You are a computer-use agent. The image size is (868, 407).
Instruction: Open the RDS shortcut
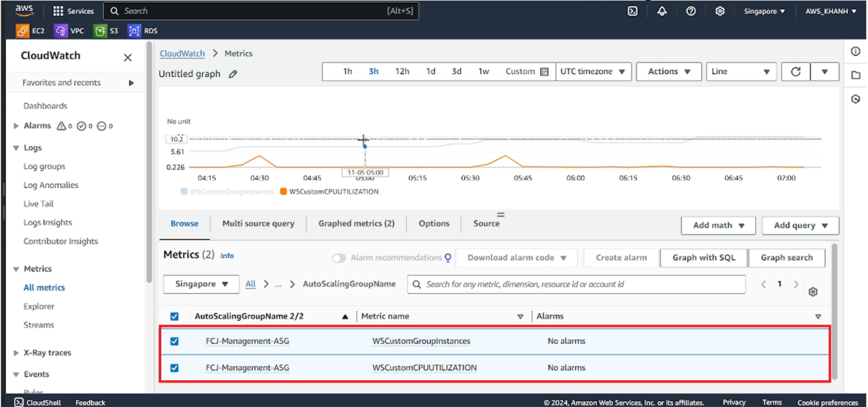[x=142, y=31]
